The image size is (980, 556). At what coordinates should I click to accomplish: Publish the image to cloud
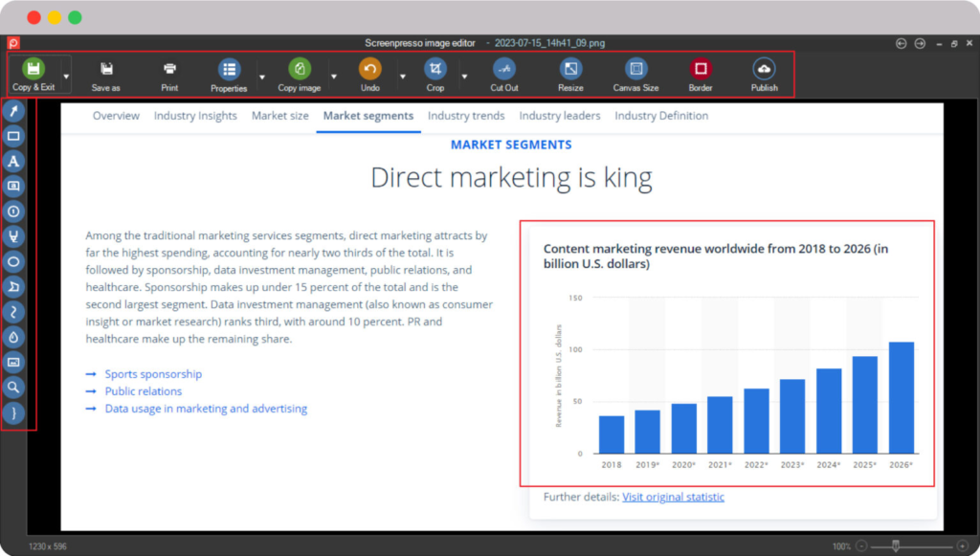764,70
